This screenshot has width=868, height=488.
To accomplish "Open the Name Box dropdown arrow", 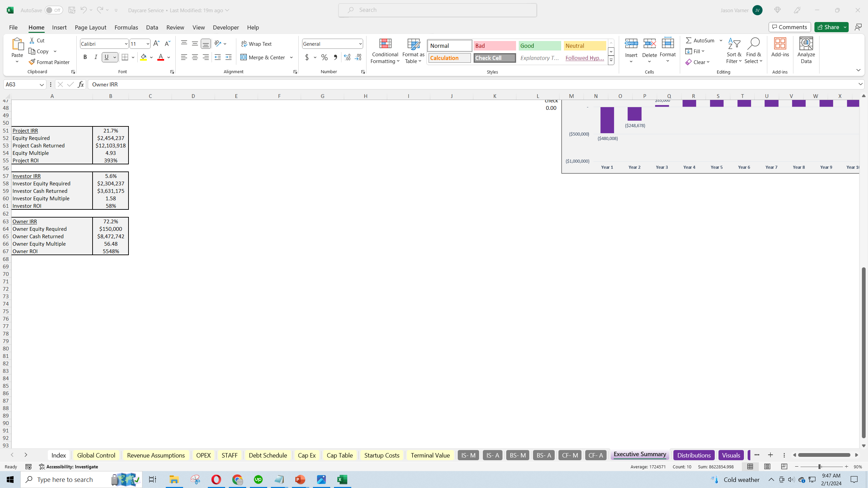I will point(42,84).
